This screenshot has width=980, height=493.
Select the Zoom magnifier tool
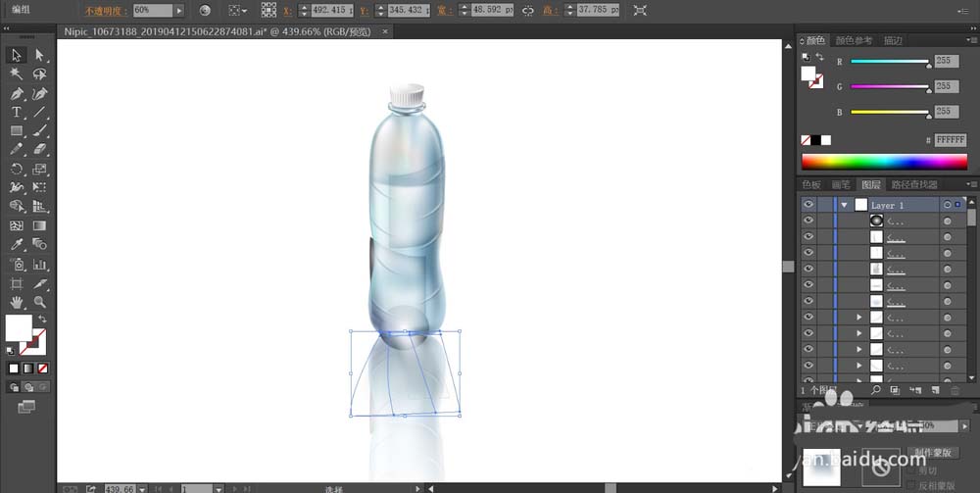pos(40,303)
